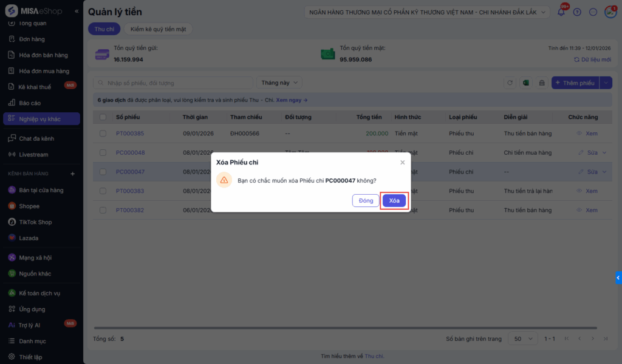Click Dữ liệu mới refresh link
Viewport: 622px width, 364px height.
click(592, 59)
